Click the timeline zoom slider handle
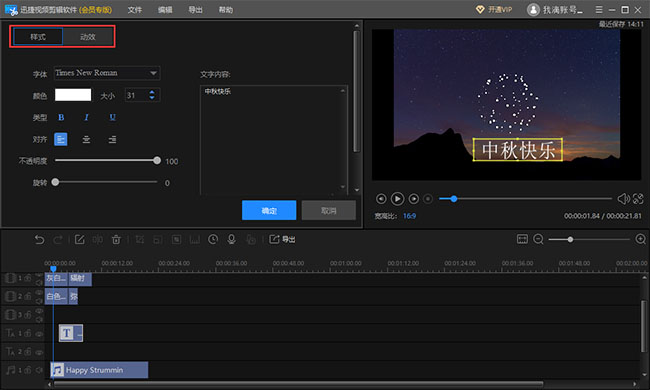Screen dimensions: 650x390 (x=570, y=239)
